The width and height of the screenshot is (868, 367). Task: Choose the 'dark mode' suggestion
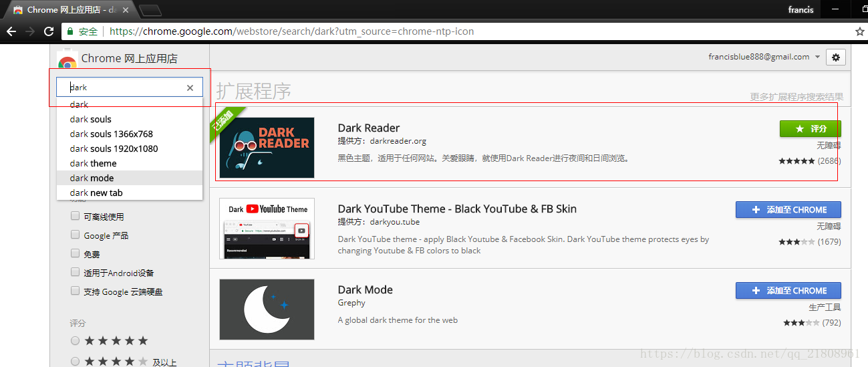click(x=129, y=178)
